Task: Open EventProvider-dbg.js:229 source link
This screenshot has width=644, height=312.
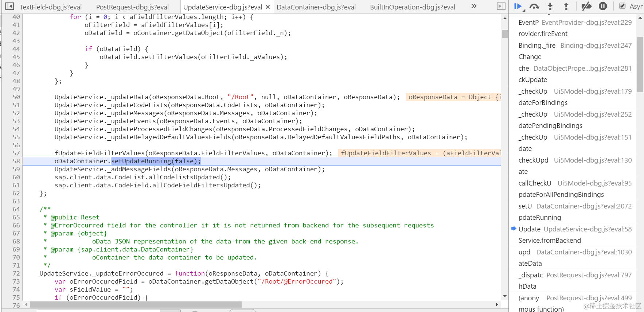Action: 587,23
